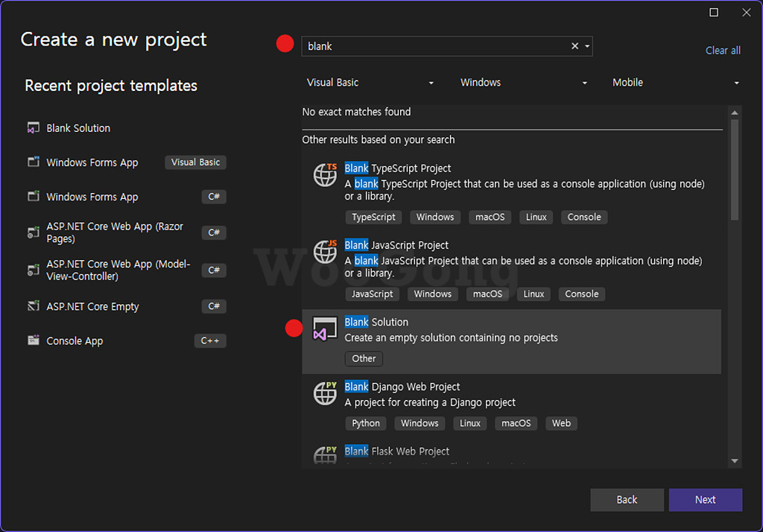
Task: Click the Python tag on Django project
Action: [366, 423]
